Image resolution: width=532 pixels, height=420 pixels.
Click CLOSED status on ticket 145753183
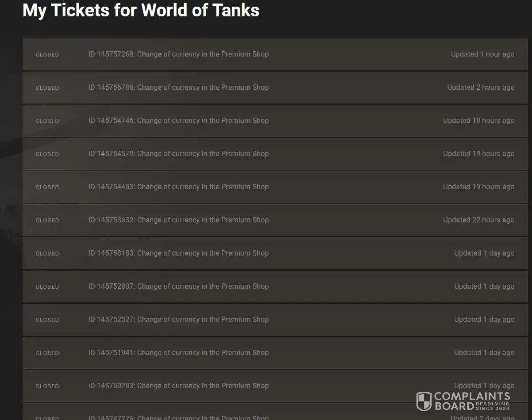pos(47,254)
